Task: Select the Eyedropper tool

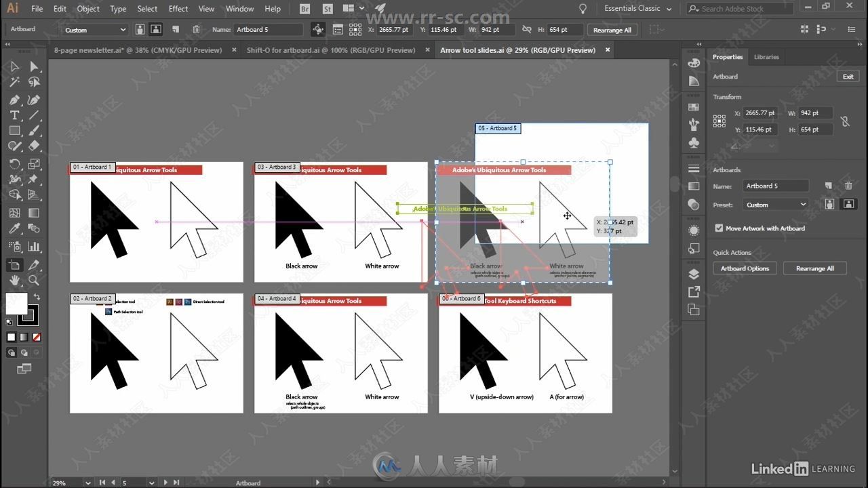Action: coord(14,229)
